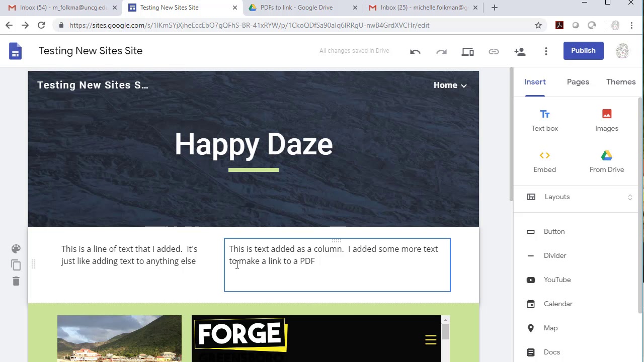The width and height of the screenshot is (644, 362).
Task: Click the Redo arrow icon
Action: [441, 51]
